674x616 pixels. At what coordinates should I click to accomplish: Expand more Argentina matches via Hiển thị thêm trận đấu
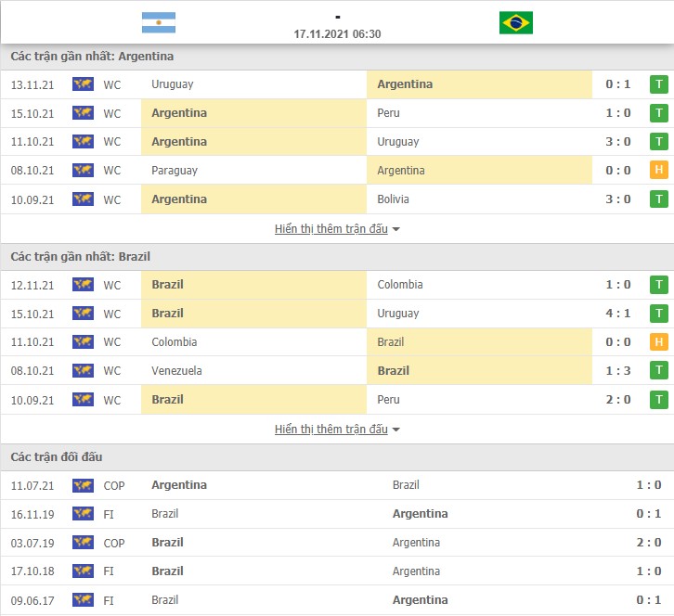pos(331,229)
